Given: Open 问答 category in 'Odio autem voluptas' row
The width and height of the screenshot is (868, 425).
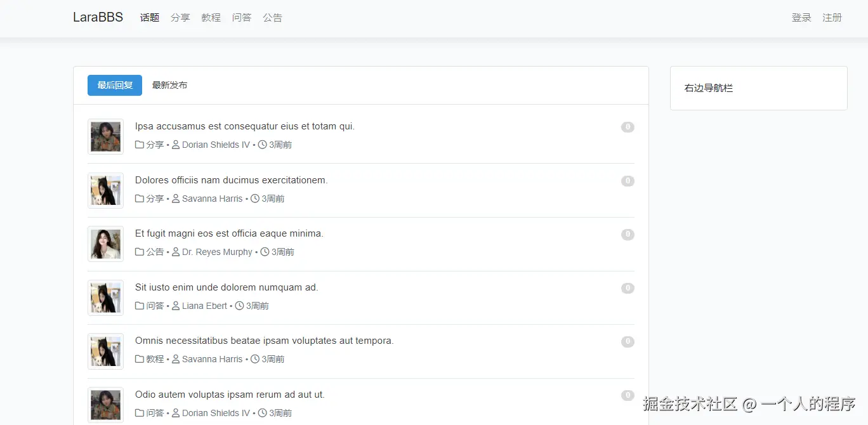Looking at the screenshot, I should coord(155,413).
